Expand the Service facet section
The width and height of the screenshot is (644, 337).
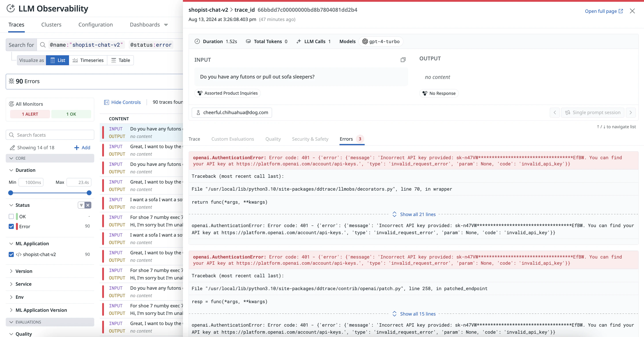[x=11, y=284]
